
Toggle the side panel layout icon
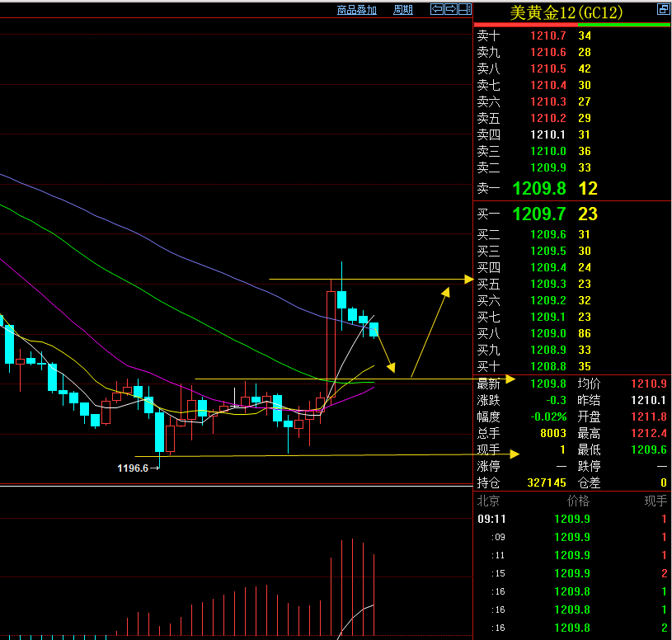(x=464, y=9)
